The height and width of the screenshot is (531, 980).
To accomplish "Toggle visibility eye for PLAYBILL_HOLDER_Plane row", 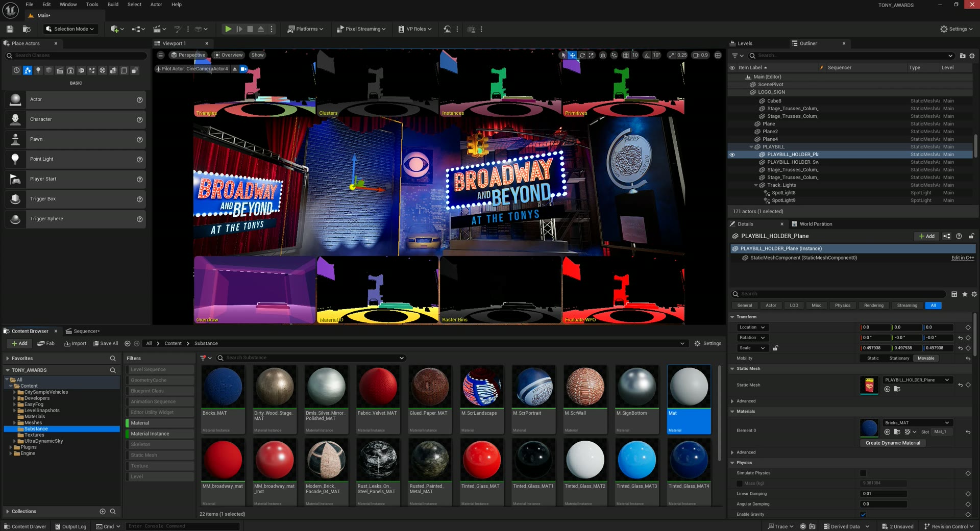I will (732, 155).
